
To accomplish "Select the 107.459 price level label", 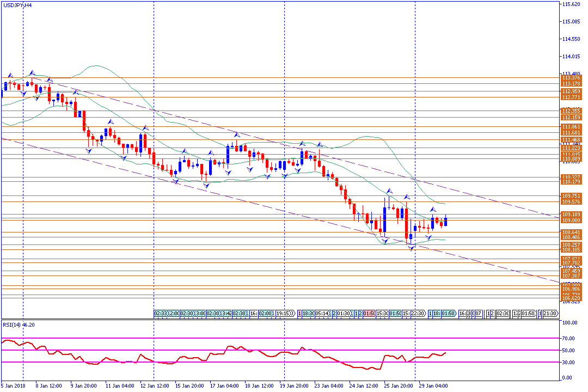I will point(571,271).
